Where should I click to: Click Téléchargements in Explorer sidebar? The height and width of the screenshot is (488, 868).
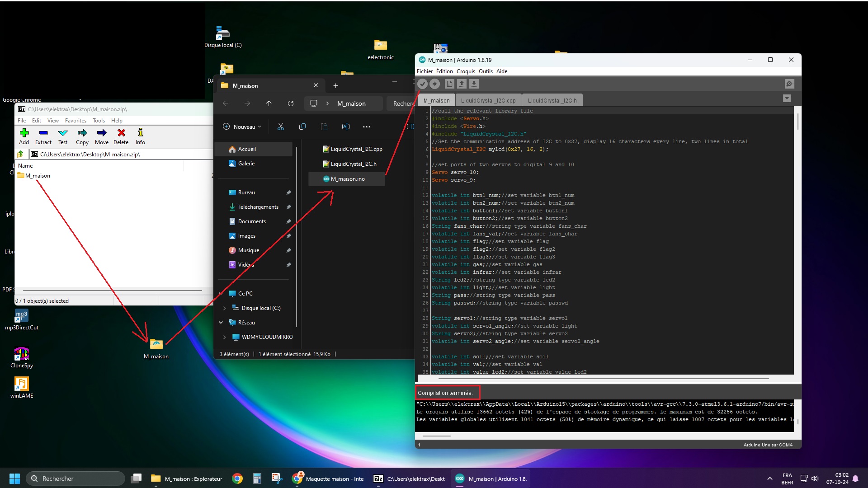pyautogui.click(x=258, y=207)
